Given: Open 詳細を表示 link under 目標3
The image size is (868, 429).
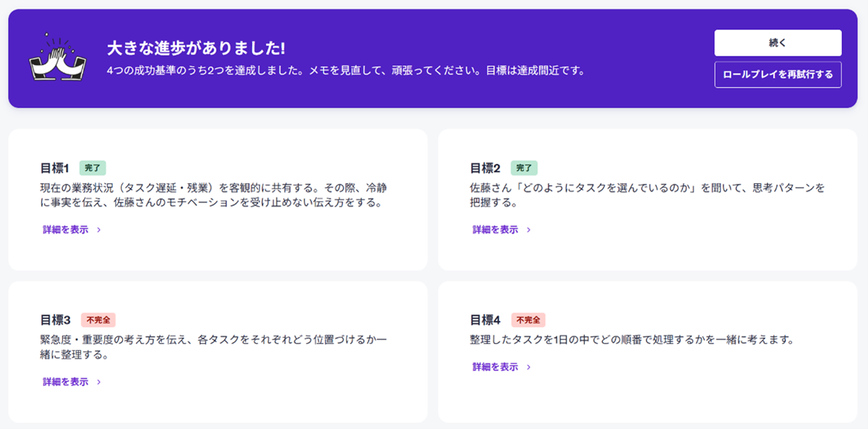Looking at the screenshot, I should (x=65, y=382).
